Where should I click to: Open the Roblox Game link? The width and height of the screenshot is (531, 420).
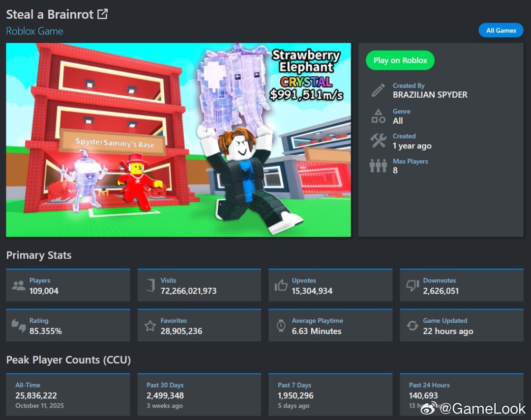click(34, 31)
